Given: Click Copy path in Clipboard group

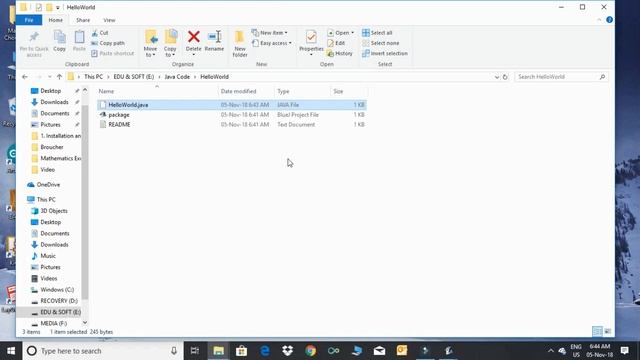Looking at the screenshot, I should [108, 43].
